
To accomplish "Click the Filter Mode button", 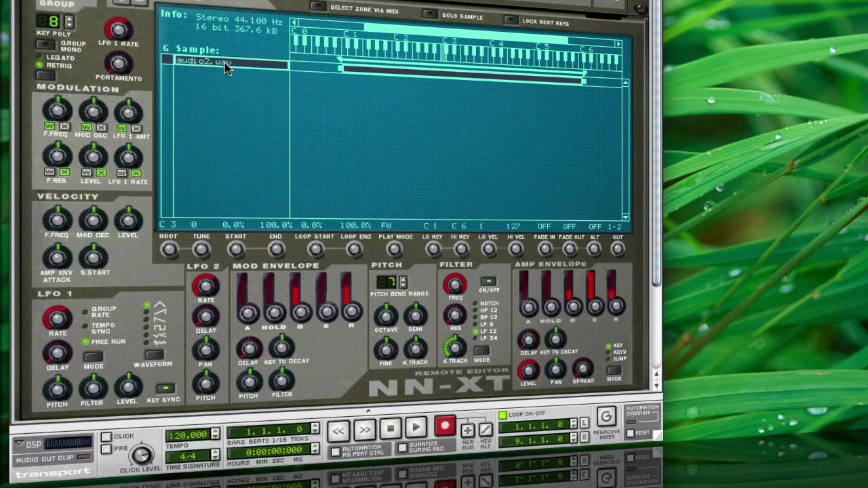I will [481, 351].
